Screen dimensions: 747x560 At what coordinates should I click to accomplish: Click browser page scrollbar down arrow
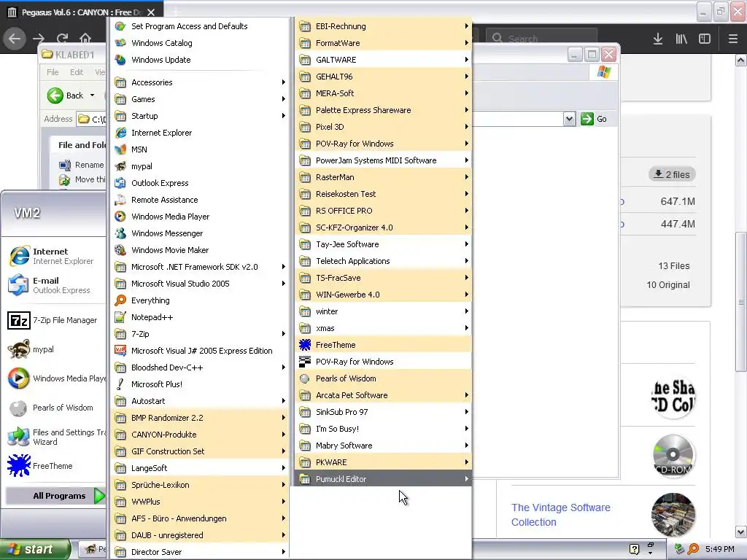click(x=740, y=532)
